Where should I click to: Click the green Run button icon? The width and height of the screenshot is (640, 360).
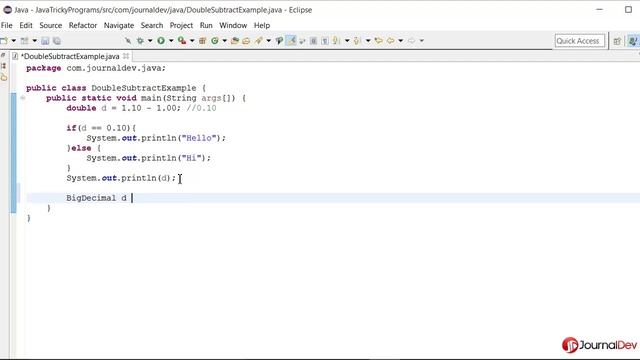click(x=161, y=41)
